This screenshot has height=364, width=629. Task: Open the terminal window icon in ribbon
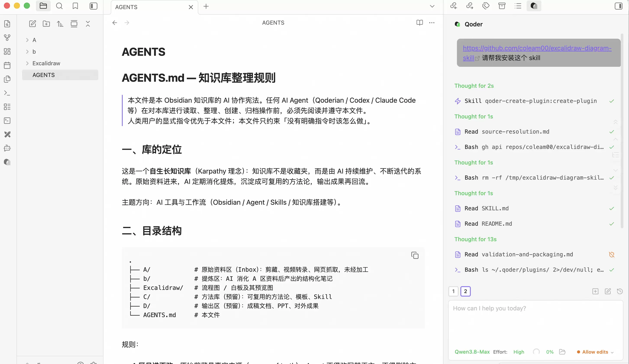pos(7,121)
